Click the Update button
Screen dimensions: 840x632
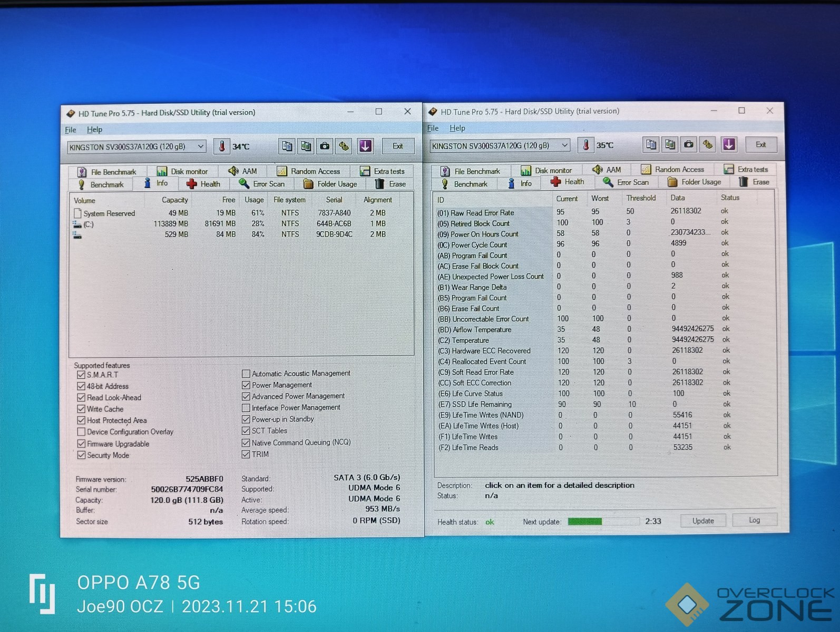(702, 521)
